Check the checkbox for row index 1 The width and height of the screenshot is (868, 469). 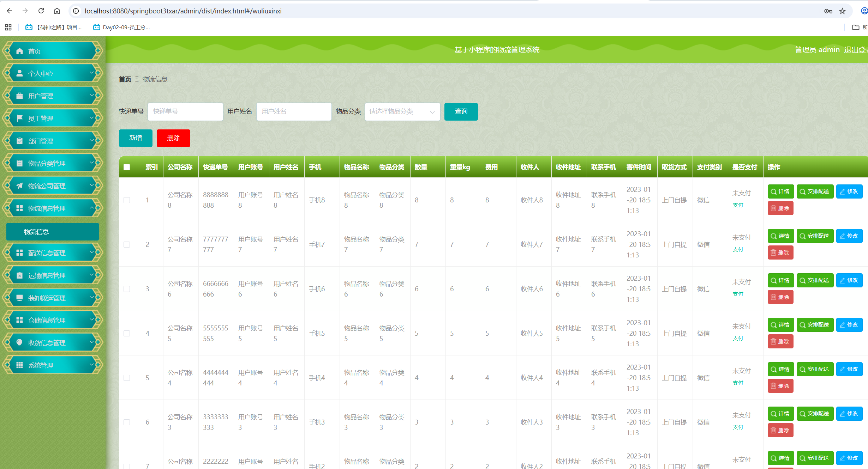127,200
